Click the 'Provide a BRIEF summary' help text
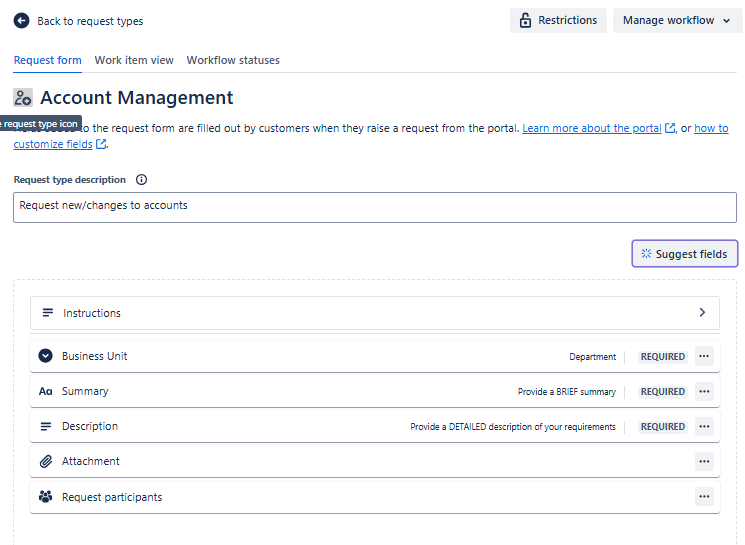This screenshot has width=745, height=545. [567, 392]
